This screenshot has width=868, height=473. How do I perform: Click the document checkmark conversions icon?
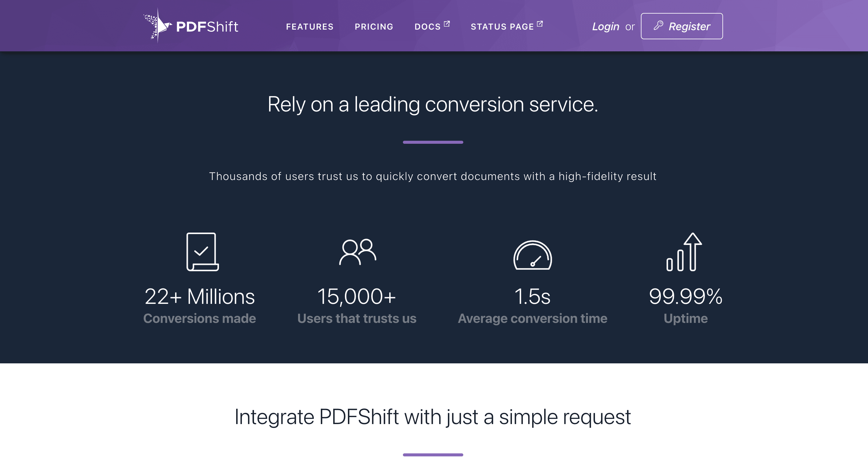click(x=203, y=252)
